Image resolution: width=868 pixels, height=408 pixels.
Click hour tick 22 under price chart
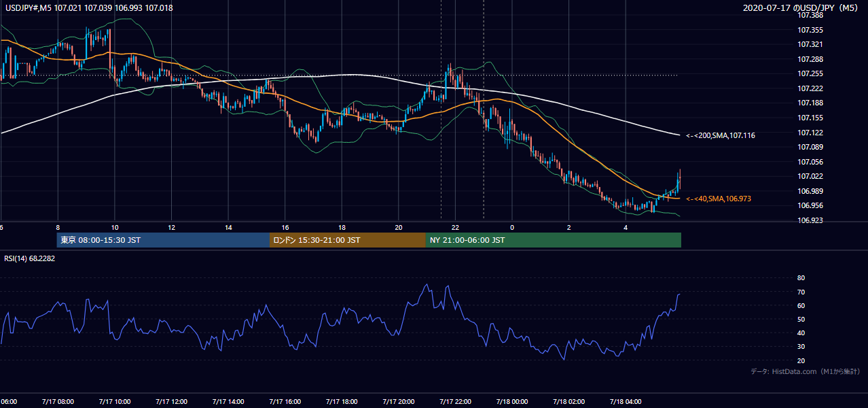click(455, 227)
